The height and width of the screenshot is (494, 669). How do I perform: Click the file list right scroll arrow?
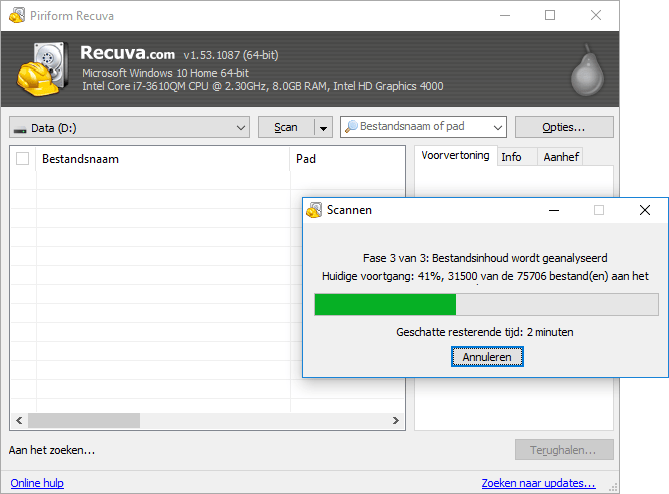pos(396,420)
